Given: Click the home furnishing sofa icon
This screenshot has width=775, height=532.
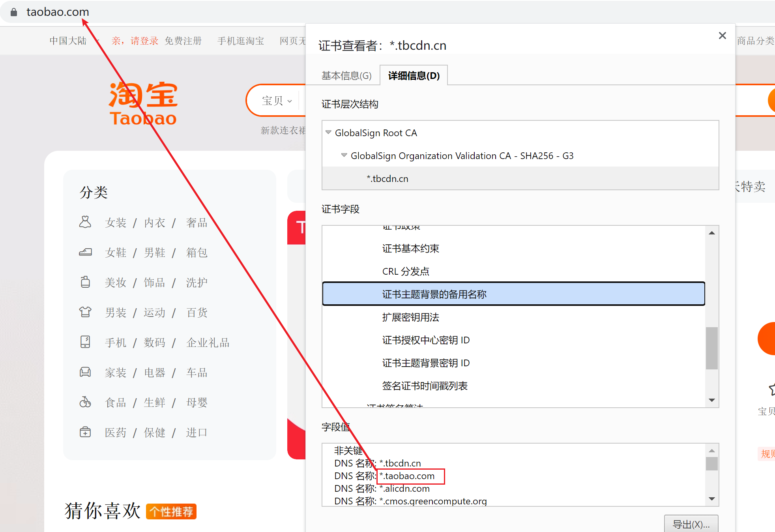Looking at the screenshot, I should pyautogui.click(x=85, y=372).
